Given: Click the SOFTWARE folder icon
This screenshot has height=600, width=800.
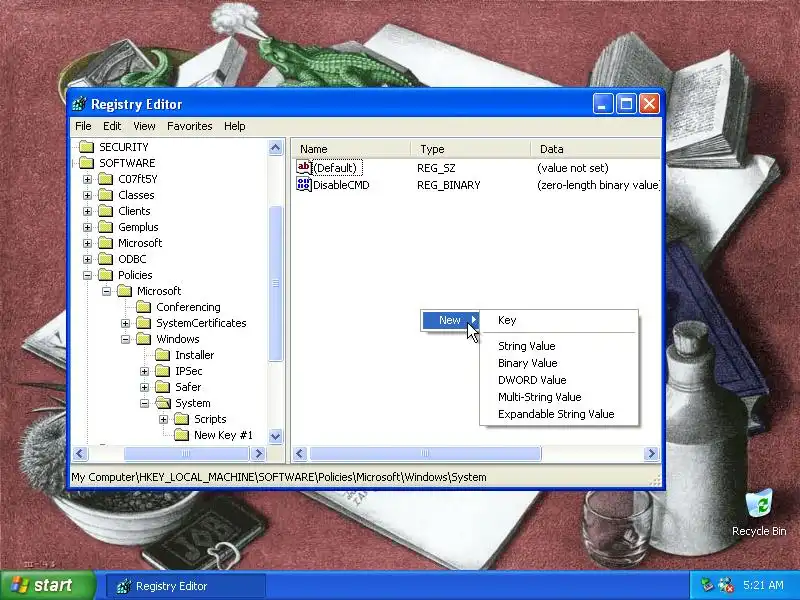Looking at the screenshot, I should tap(87, 163).
